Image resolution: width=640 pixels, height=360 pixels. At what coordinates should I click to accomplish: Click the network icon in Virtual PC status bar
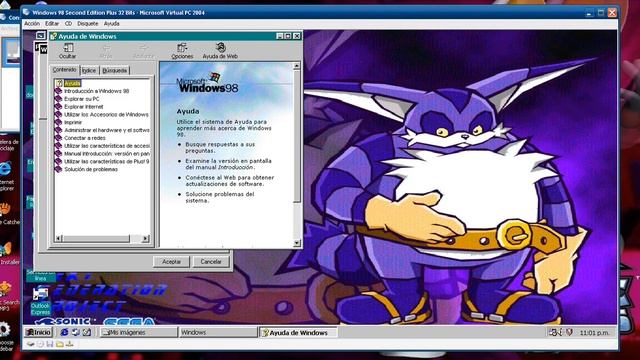pyautogui.click(x=69, y=344)
